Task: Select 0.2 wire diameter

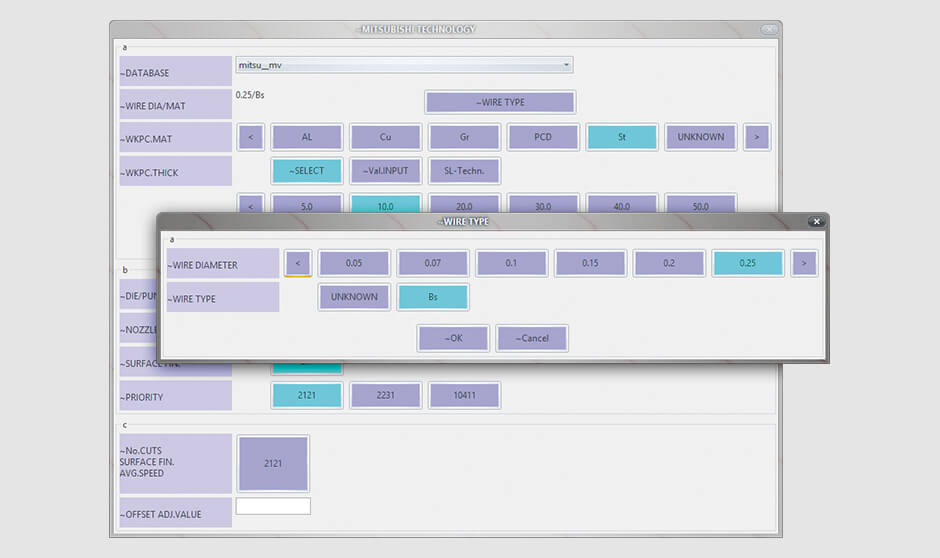Action: point(669,263)
